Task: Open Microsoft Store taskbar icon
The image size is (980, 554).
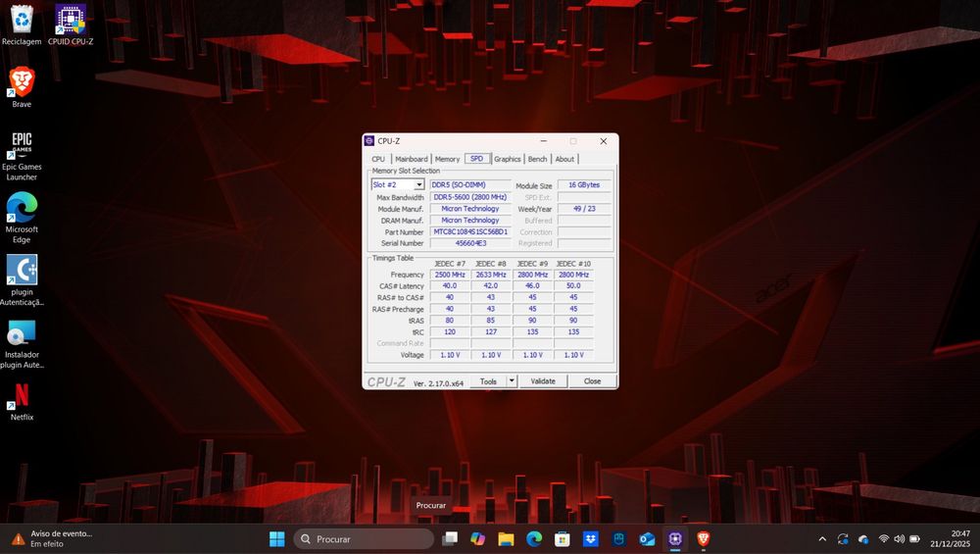Action: [x=563, y=539]
